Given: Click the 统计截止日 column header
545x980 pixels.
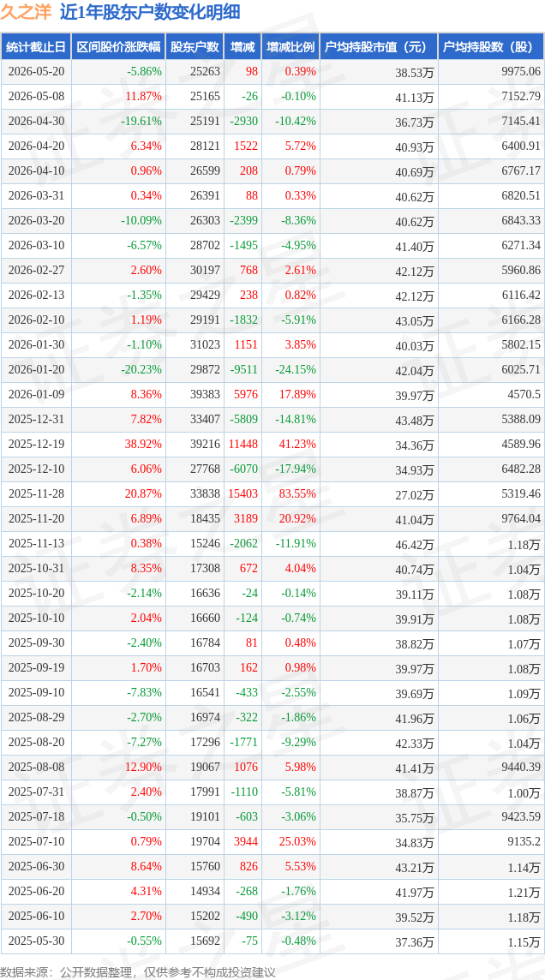Looking at the screenshot, I should click(36, 47).
